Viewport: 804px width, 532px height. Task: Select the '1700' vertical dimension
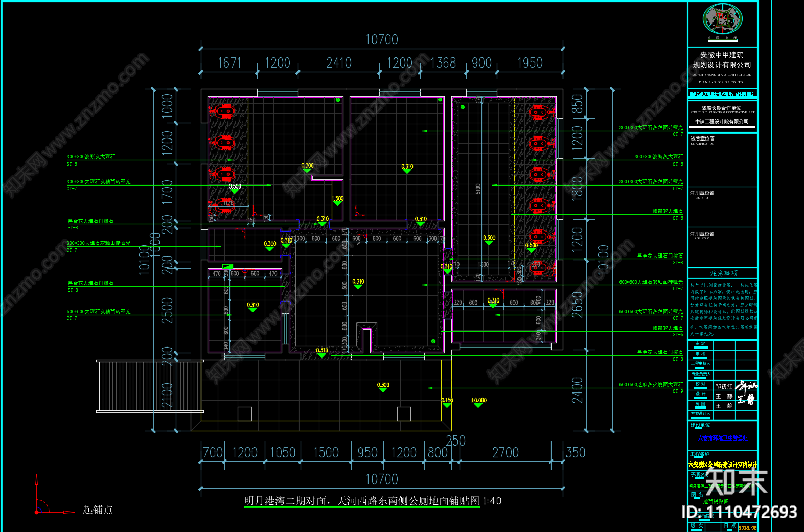[x=167, y=192]
